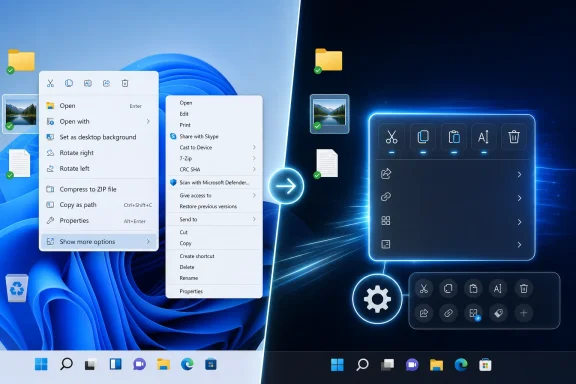The image size is (576, 384).
Task: Choose Rotate left in the context menu
Action: pyautogui.click(x=99, y=169)
